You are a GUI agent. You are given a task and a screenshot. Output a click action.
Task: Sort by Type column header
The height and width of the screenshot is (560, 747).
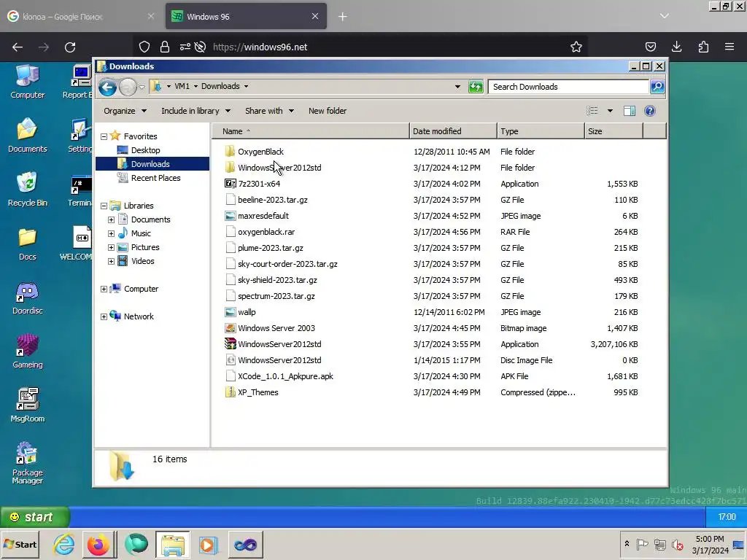coord(541,131)
